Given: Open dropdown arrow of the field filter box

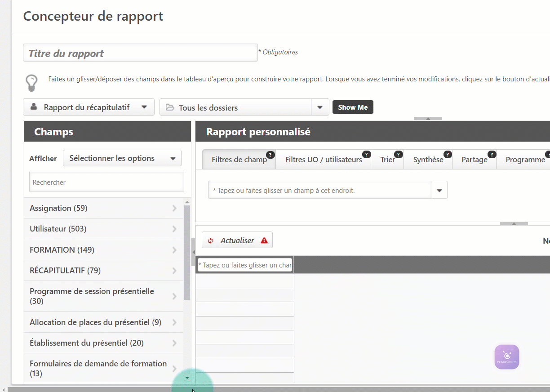Looking at the screenshot, I should point(439,190).
